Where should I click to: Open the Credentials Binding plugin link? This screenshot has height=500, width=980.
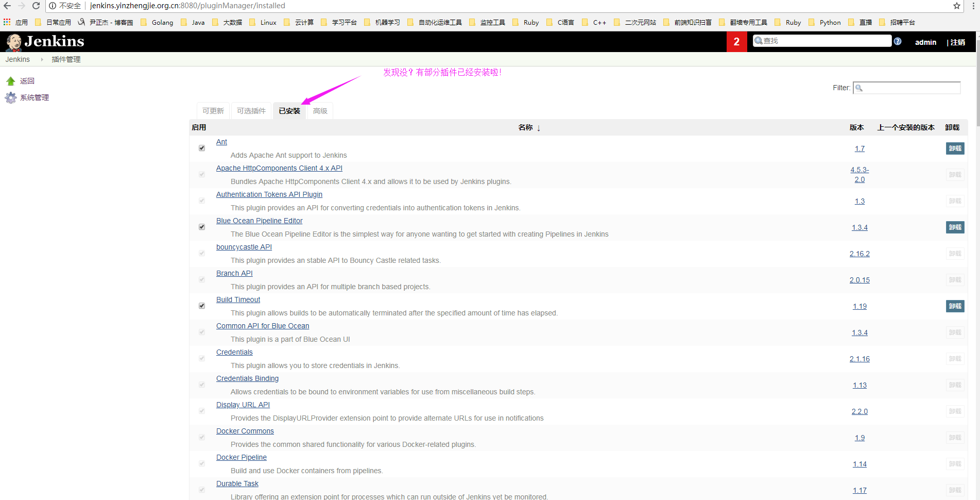pyautogui.click(x=247, y=378)
